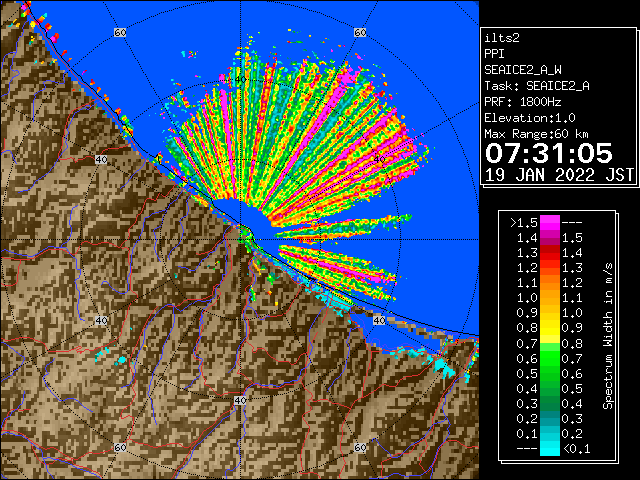Click the "60" range label north-east over sea
The image size is (640, 480).
(360, 33)
